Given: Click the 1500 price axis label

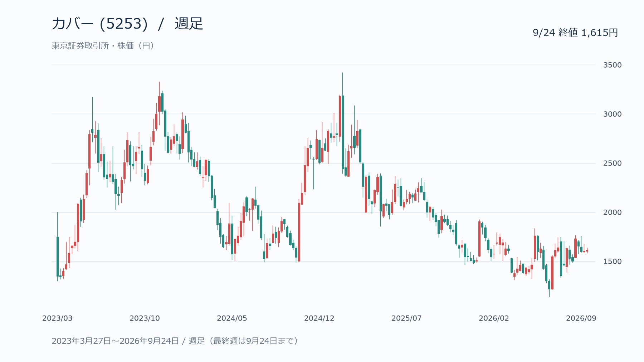Looking at the screenshot, I should 612,261.
